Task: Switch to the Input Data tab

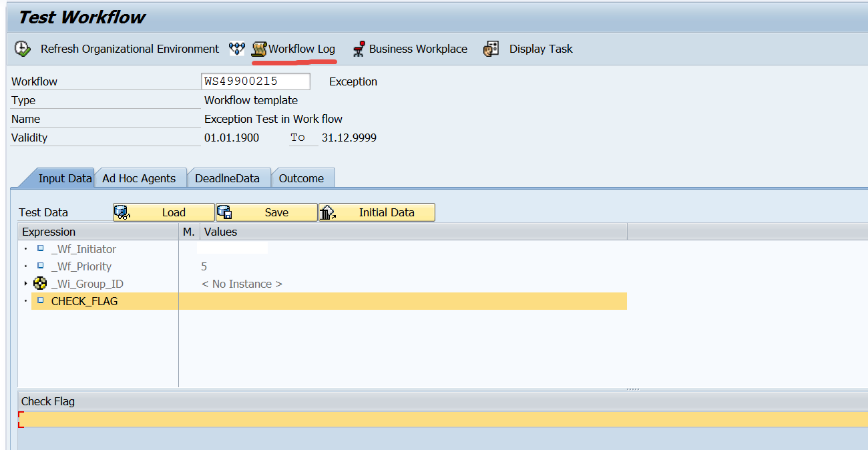Action: pos(64,178)
